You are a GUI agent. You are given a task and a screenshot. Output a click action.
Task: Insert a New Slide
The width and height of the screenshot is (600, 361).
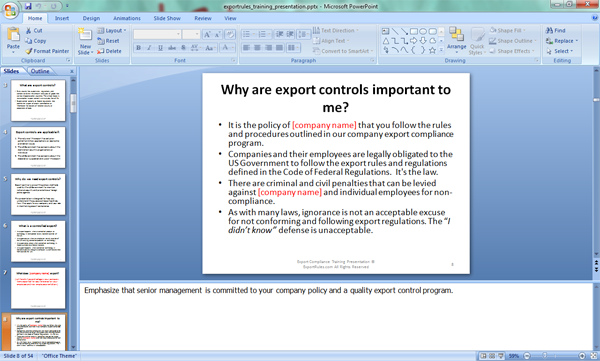(85, 41)
